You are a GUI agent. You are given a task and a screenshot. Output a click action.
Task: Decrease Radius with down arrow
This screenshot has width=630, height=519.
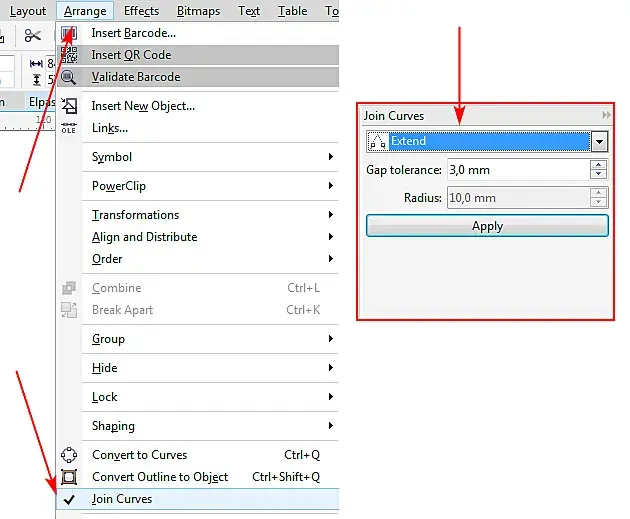(599, 202)
